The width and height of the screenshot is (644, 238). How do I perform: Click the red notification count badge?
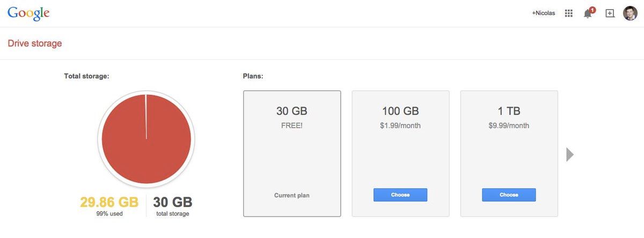click(x=592, y=10)
